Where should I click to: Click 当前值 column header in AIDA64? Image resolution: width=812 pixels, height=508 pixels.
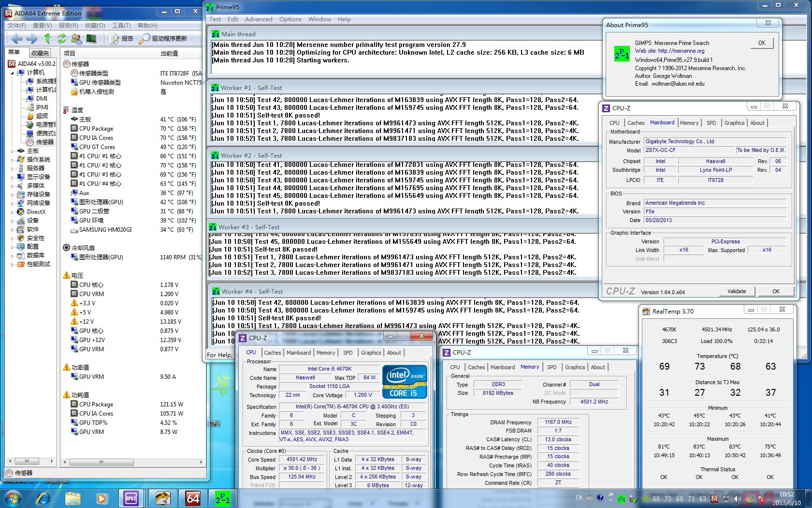click(x=180, y=53)
